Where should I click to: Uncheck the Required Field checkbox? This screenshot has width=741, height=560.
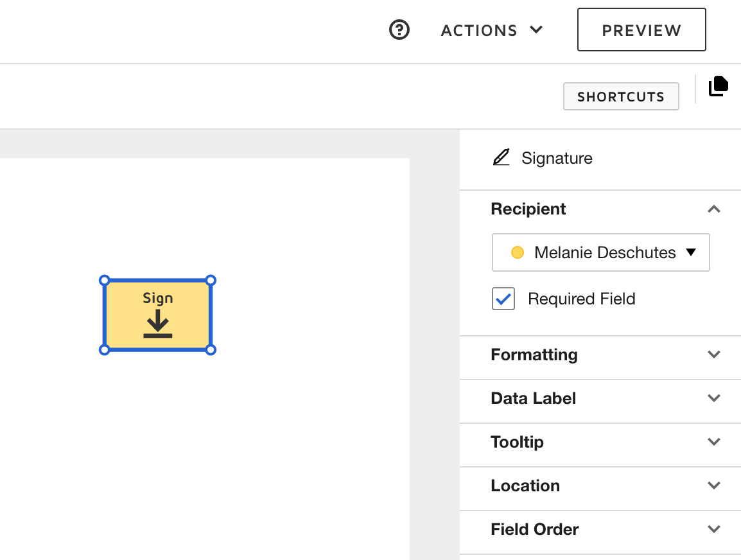point(503,299)
